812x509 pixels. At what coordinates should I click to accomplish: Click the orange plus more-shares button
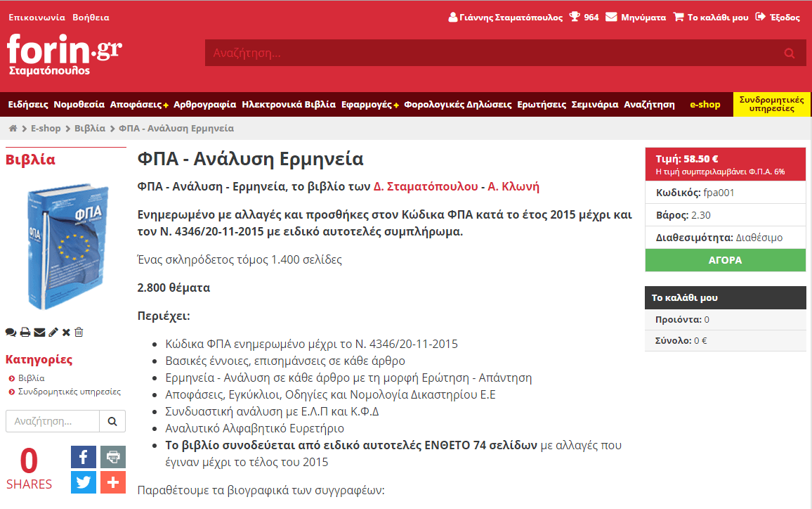click(113, 482)
